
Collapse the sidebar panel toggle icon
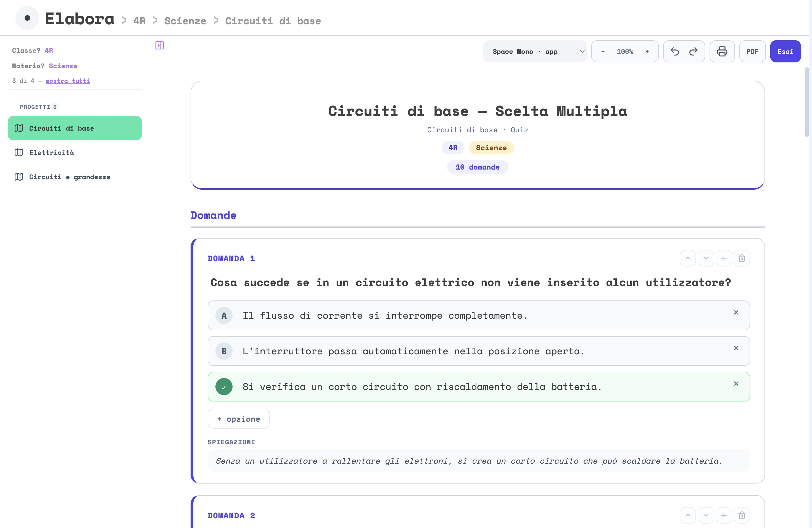[160, 45]
